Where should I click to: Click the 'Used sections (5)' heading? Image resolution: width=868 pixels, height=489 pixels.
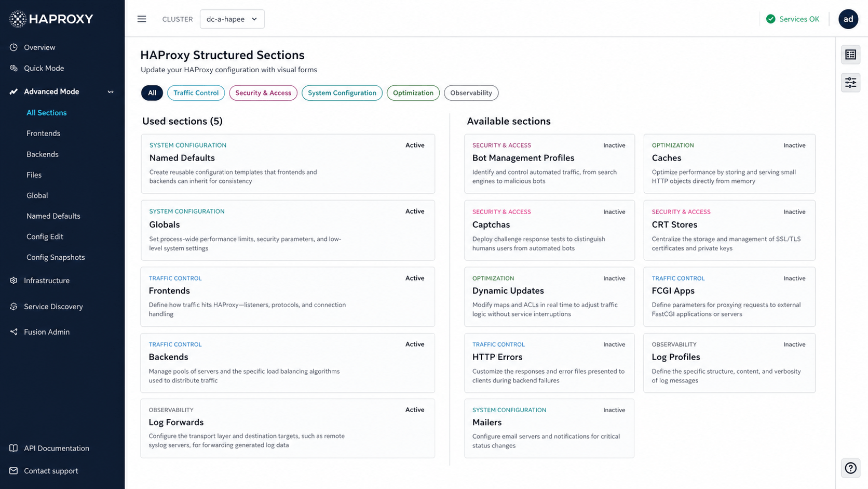click(x=182, y=121)
